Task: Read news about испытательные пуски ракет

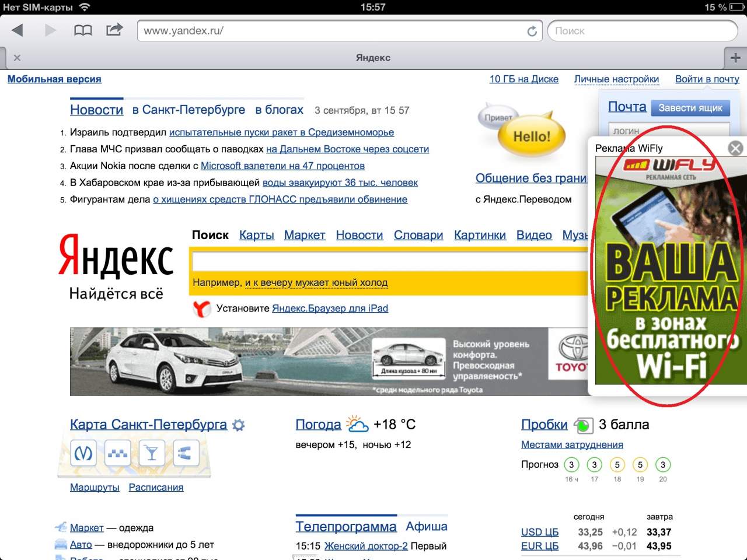Action: (281, 132)
